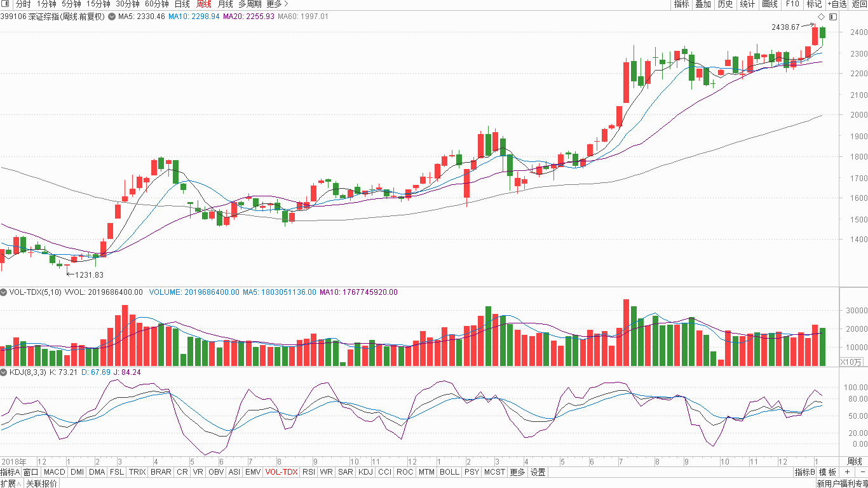
Task: Apply the DMA indicator
Action: (x=97, y=472)
